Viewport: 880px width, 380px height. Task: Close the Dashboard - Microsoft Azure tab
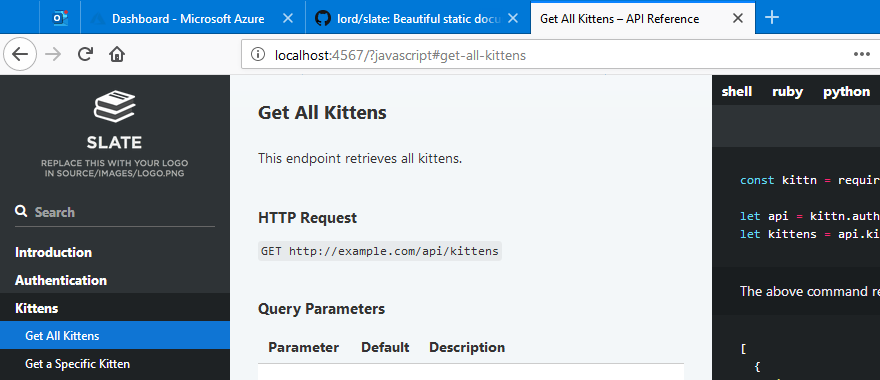coord(287,19)
